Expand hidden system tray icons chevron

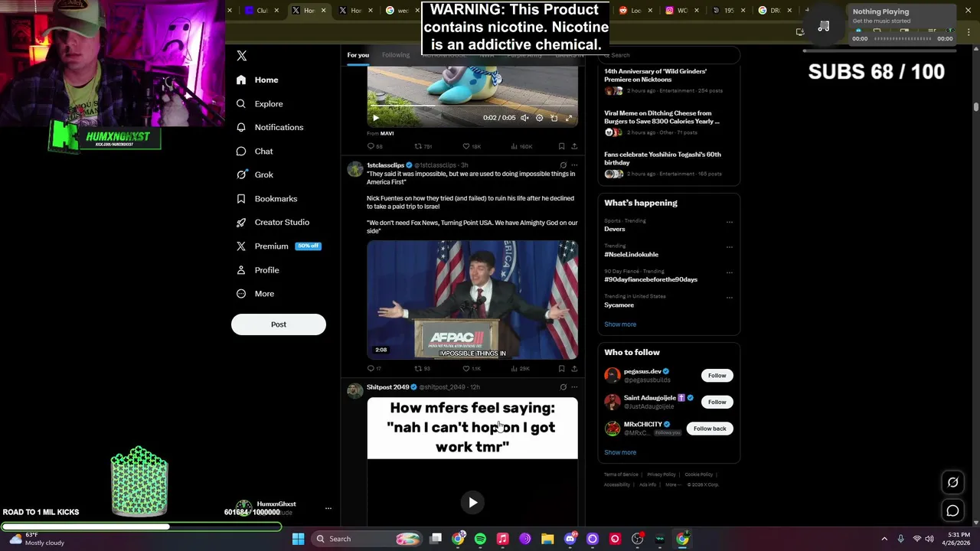coord(884,539)
